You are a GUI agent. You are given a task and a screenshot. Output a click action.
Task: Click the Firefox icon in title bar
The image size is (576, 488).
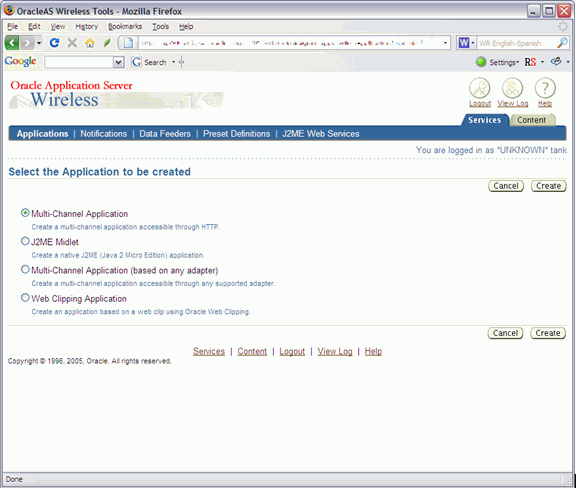(9, 10)
